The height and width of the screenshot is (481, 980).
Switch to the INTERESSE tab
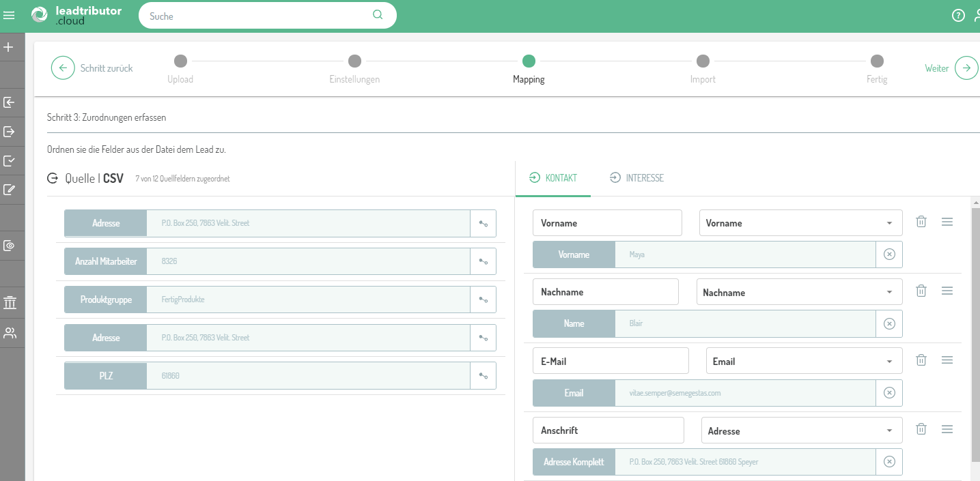636,178
